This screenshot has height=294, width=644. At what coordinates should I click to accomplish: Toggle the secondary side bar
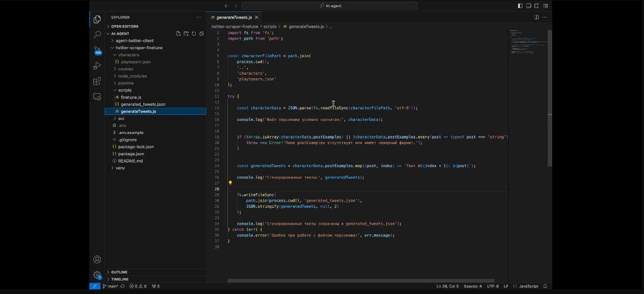tap(537, 6)
